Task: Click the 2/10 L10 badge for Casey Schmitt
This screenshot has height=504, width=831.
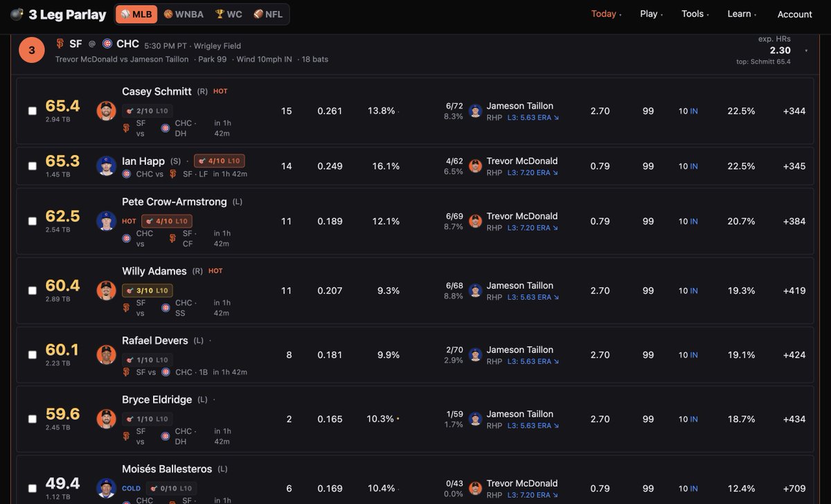Action: click(148, 111)
